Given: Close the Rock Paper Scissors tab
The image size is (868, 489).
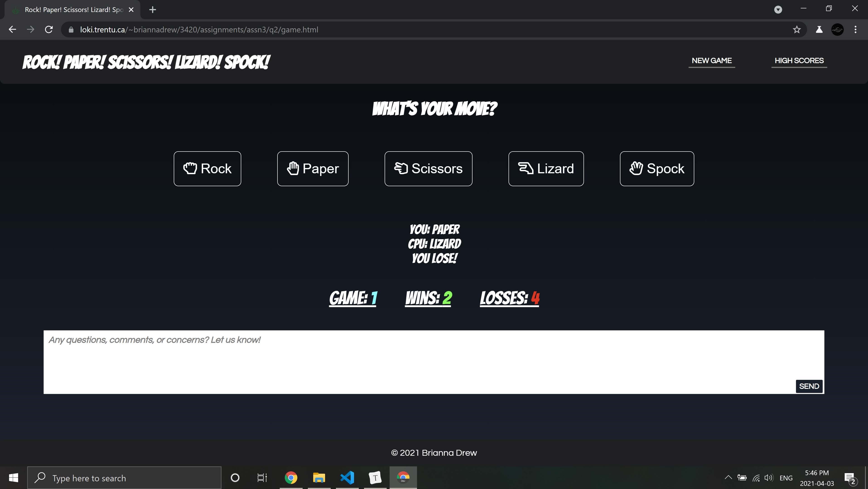Looking at the screenshot, I should (x=131, y=10).
